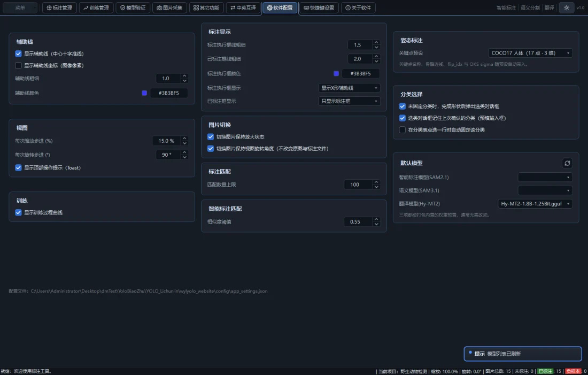Open 快捷键设置 with the keyboard icon
Screen dimensions: 588x375
click(x=319, y=7)
